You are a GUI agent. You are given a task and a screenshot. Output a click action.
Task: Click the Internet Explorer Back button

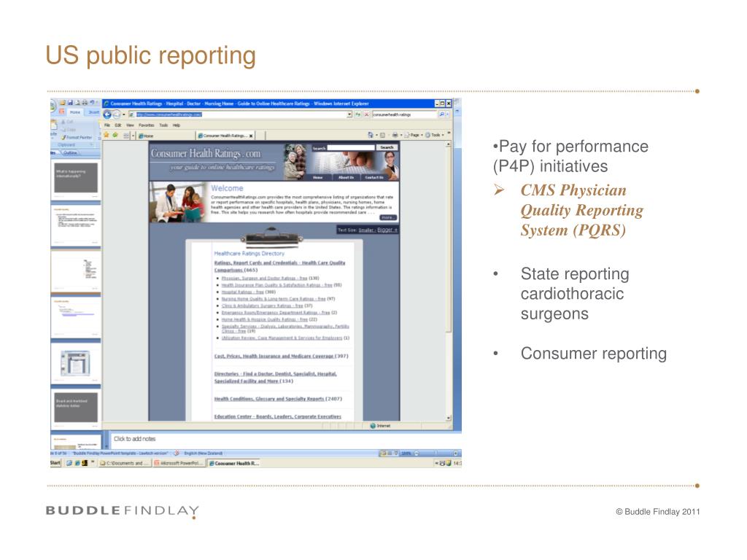point(107,114)
